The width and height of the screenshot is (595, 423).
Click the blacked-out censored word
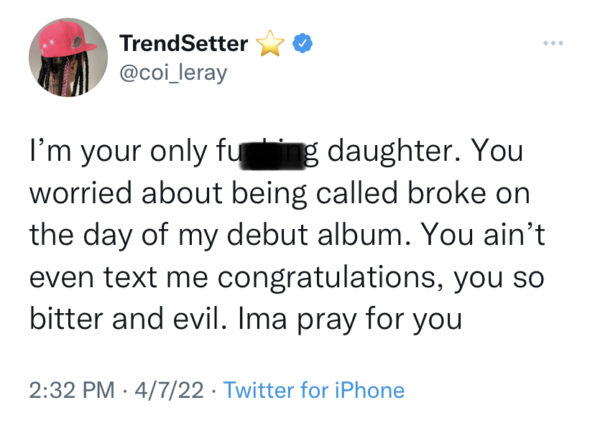tap(274, 156)
